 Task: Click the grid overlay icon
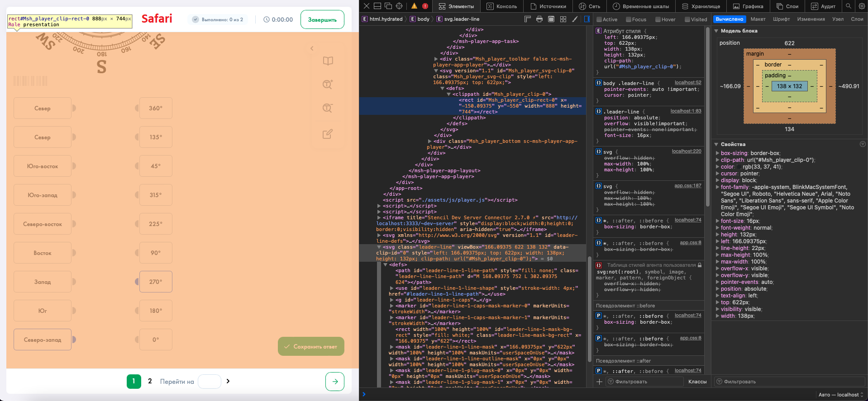(563, 19)
